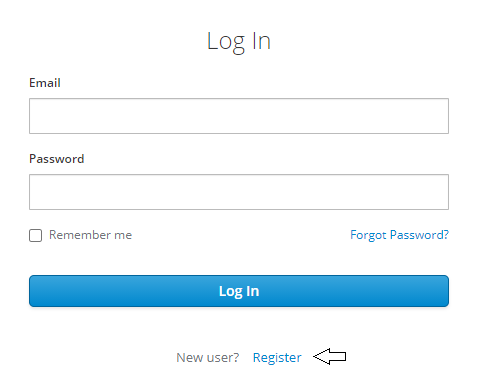Click the wide Log In button
Viewport: 477px width, 390px height.
[239, 291]
